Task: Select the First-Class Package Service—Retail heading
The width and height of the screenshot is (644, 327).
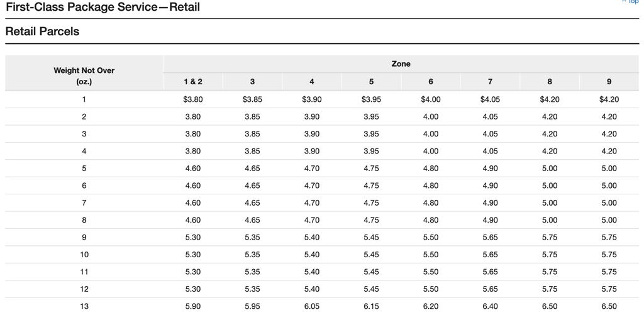Action: click(103, 7)
